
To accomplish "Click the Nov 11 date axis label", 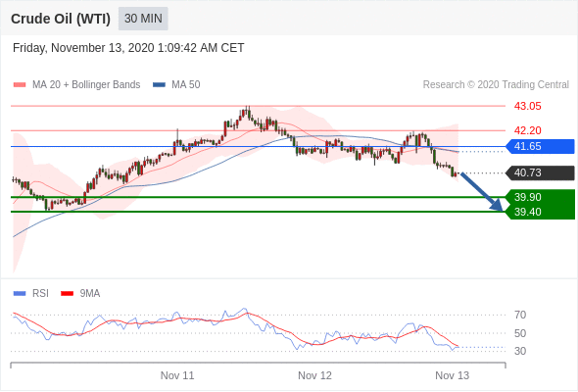I will (x=177, y=375).
